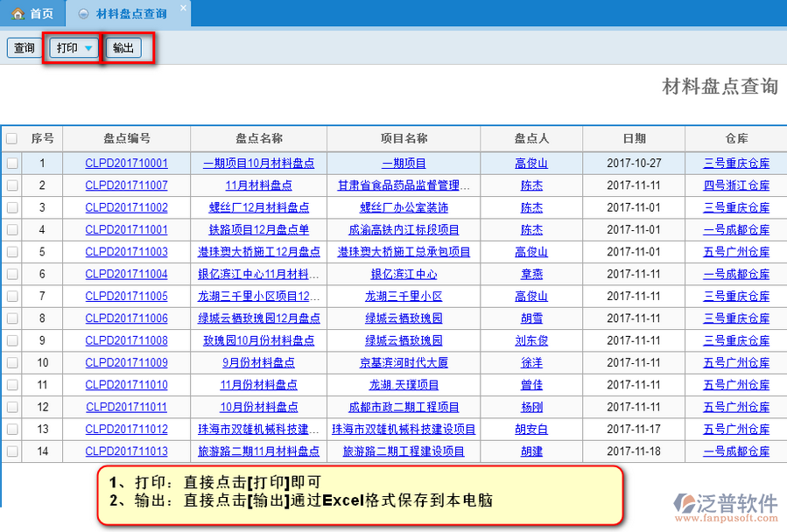The height and width of the screenshot is (532, 787).
Task: Click the round icon on 材料盘点查询 tab
Action: 83,14
